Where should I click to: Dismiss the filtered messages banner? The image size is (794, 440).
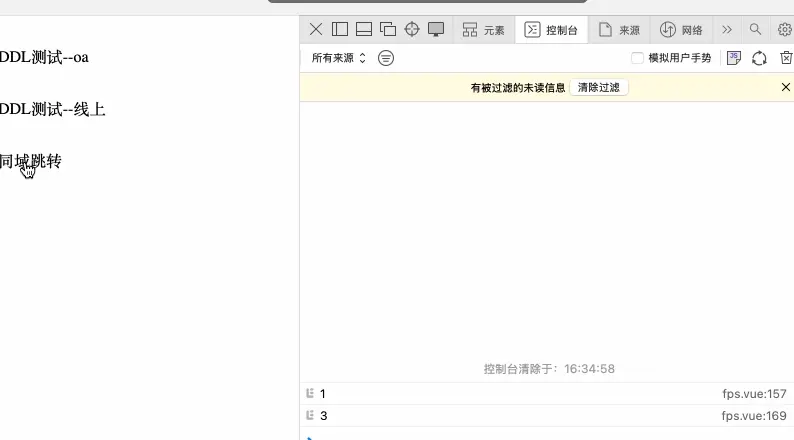785,87
